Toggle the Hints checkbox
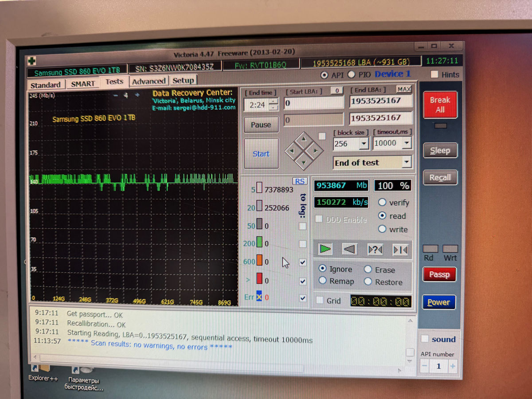532x399 pixels. (x=435, y=74)
